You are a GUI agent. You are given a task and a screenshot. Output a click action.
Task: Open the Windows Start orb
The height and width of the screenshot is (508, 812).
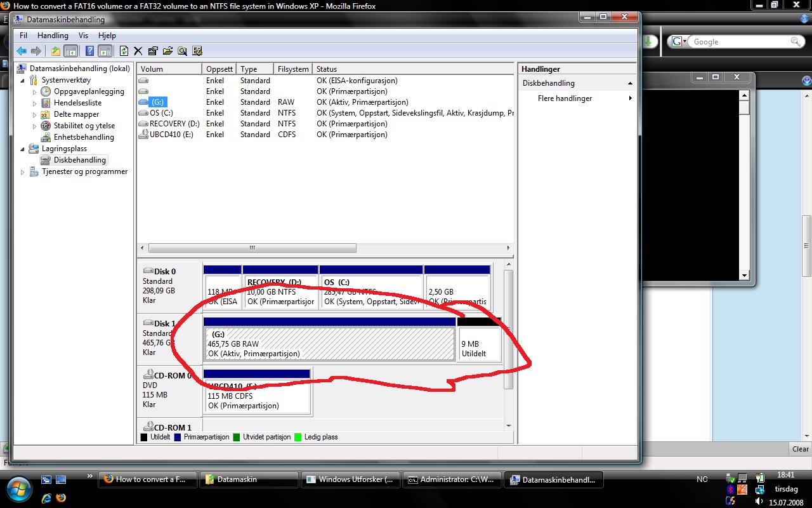point(18,488)
